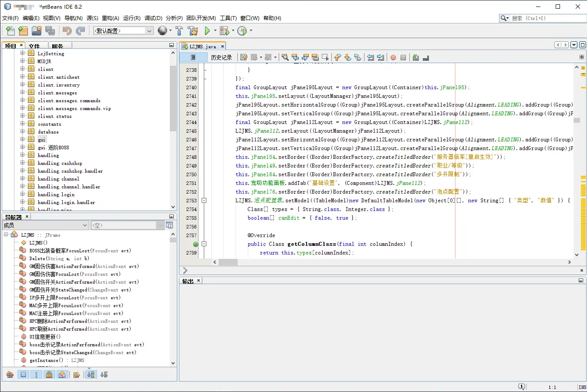Switch to 历史记录 history view
Screen dimensions: 587x392
tap(221, 57)
